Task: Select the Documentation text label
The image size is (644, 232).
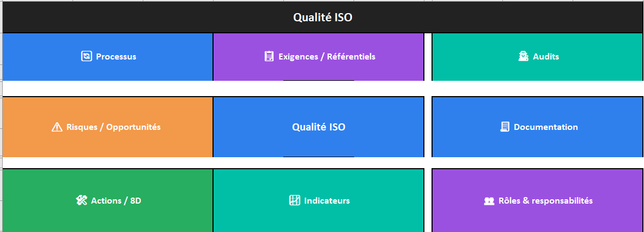Action: (x=545, y=127)
